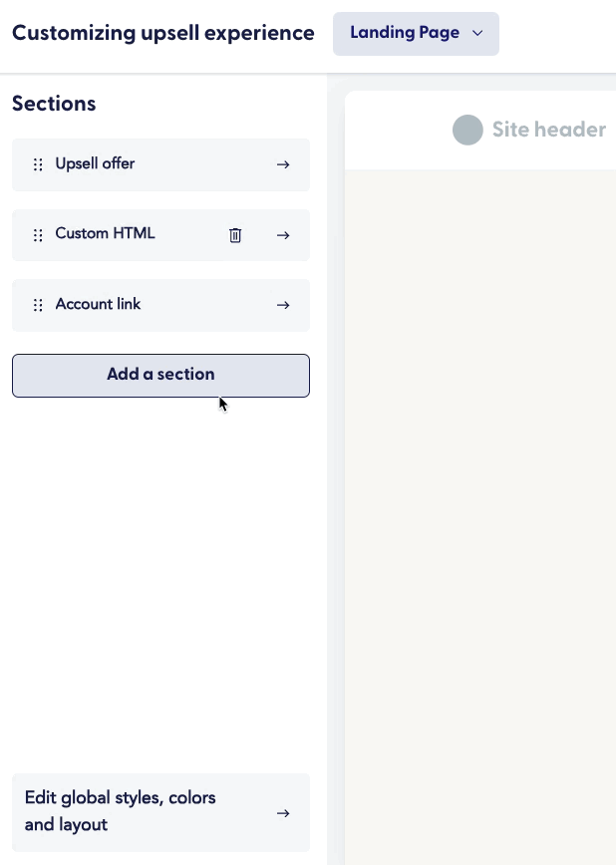Click the Sections panel heading
Viewport: 616px width, 865px height.
[54, 103]
